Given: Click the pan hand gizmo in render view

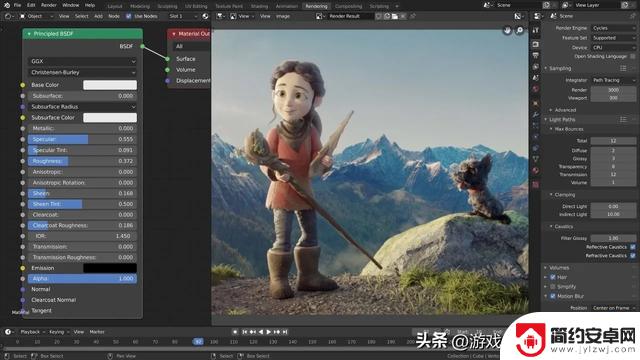Looking at the screenshot, I should point(507,31).
